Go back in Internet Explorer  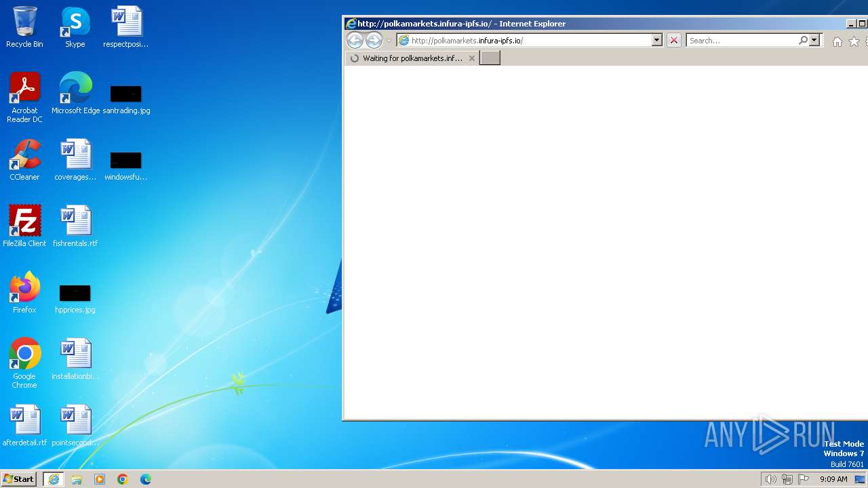coord(355,41)
